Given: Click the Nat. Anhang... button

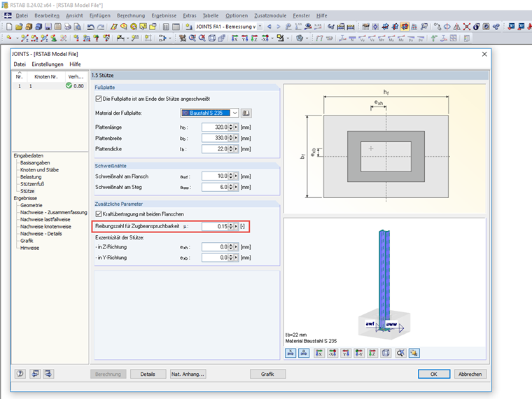Looking at the screenshot, I should coord(188,374).
